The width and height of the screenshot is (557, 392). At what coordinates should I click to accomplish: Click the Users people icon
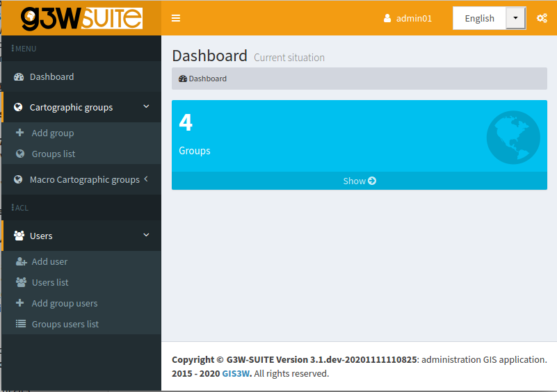point(19,236)
